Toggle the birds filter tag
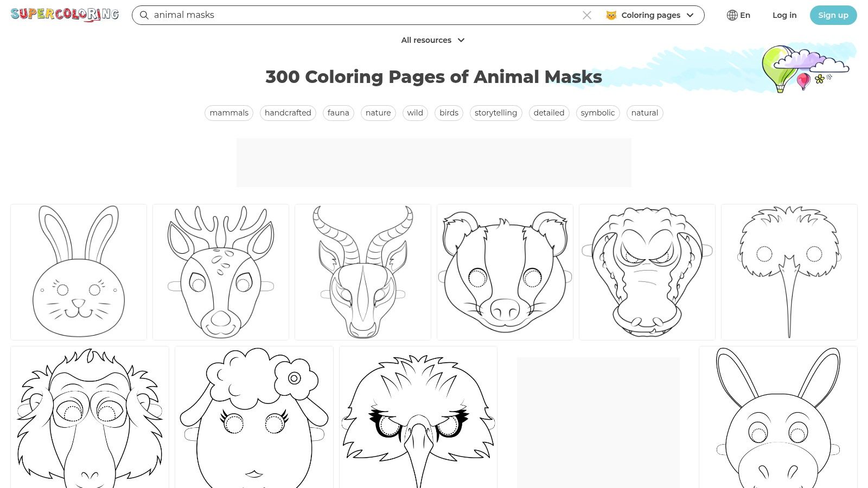 449,113
